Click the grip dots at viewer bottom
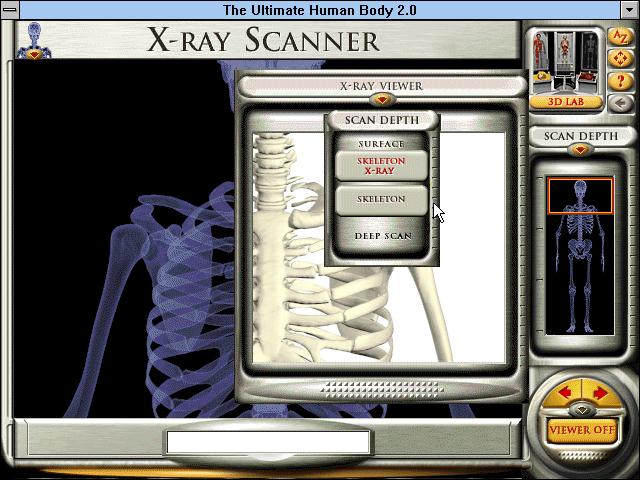This screenshot has width=640, height=480. [382, 389]
